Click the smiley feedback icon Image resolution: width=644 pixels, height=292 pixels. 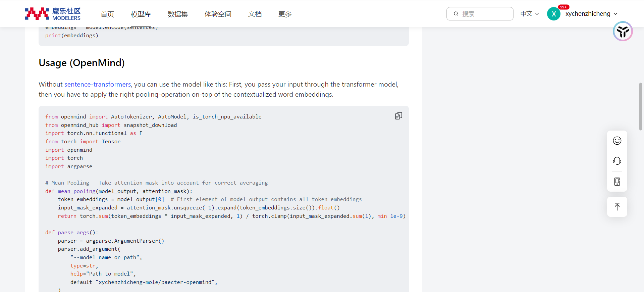click(617, 141)
